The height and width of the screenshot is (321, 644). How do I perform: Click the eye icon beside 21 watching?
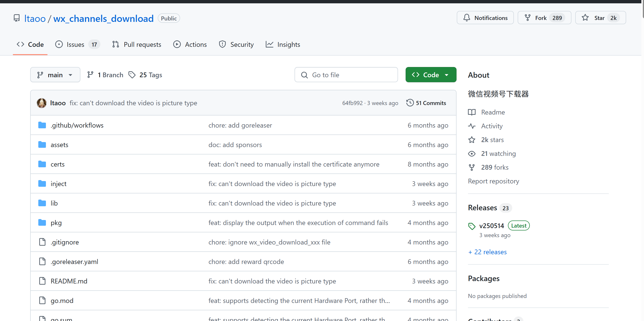coord(472,153)
